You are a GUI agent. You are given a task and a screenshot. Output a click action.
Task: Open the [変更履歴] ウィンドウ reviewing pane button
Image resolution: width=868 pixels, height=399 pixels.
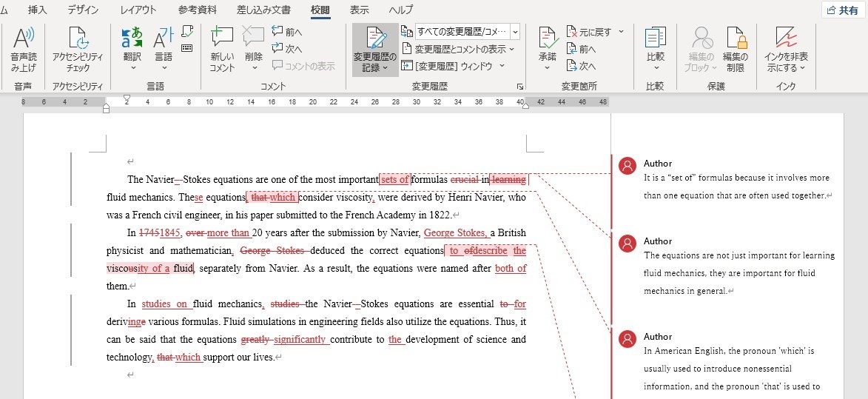tap(447, 66)
